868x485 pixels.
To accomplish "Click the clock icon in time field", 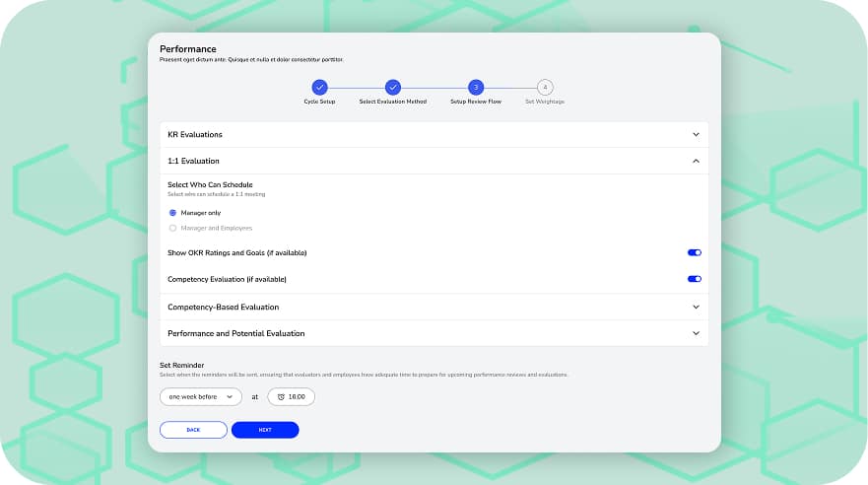I will click(281, 396).
